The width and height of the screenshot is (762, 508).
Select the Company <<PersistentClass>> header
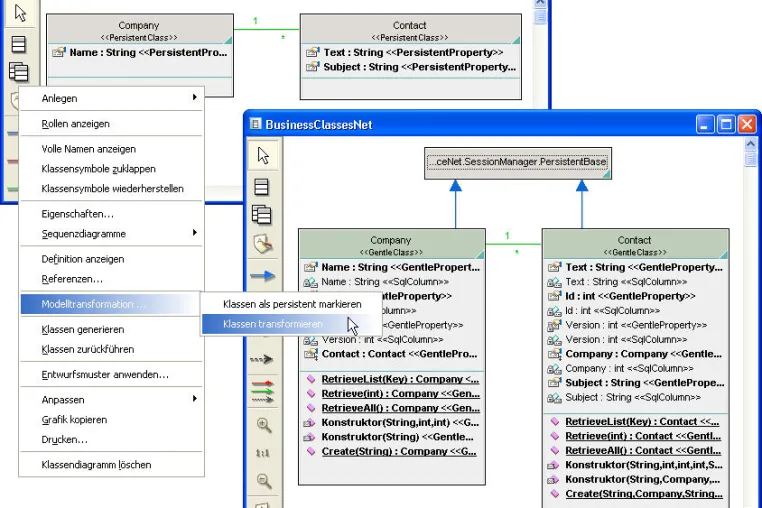tap(139, 30)
